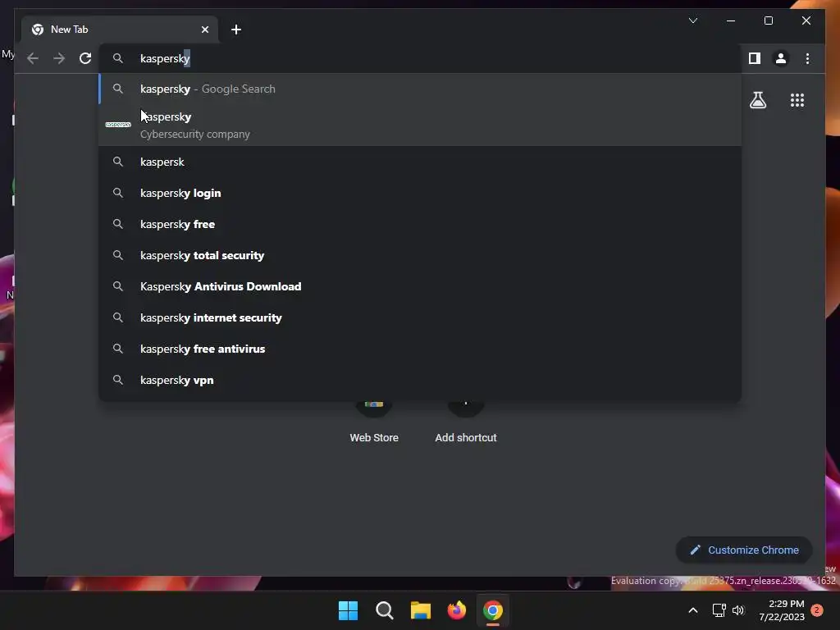The height and width of the screenshot is (630, 840).
Task: Pick 'kaspersky internet security' suggestion
Action: [420, 317]
